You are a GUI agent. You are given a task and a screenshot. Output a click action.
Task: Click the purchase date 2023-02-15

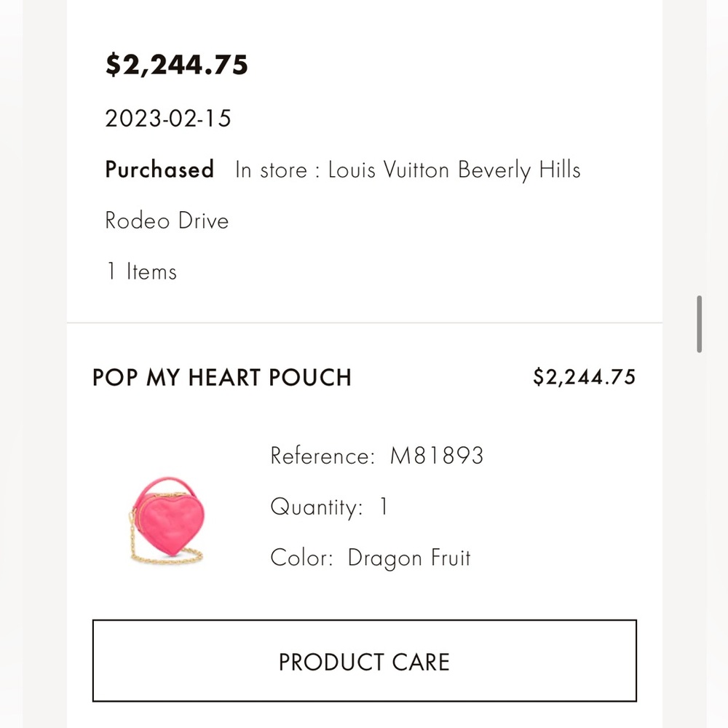click(167, 118)
